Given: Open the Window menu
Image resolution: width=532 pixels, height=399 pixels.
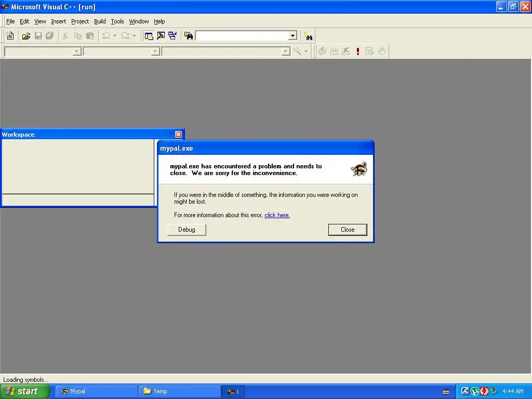Looking at the screenshot, I should pyautogui.click(x=139, y=21).
